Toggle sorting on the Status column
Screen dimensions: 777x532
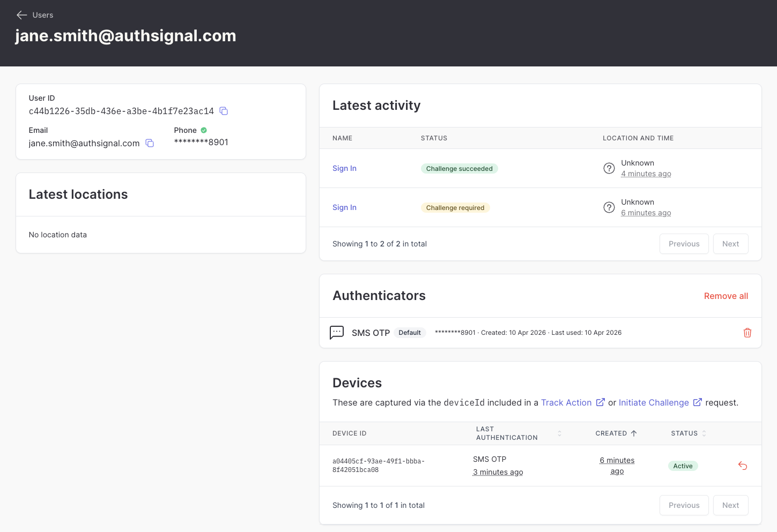pos(704,433)
